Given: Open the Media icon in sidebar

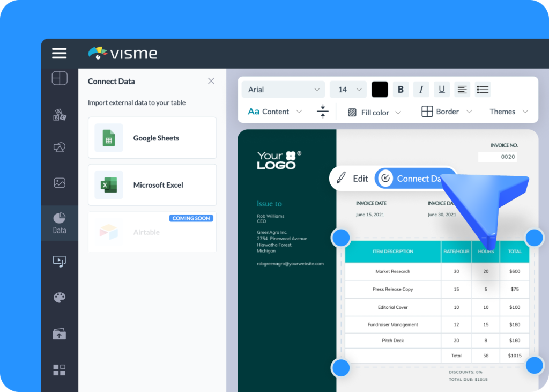Looking at the screenshot, I should [59, 261].
